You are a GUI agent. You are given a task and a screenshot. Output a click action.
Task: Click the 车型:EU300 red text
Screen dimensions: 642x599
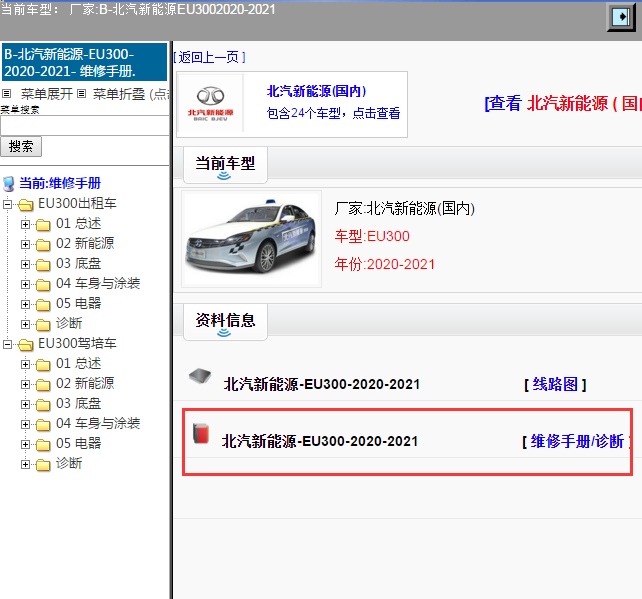pos(372,236)
